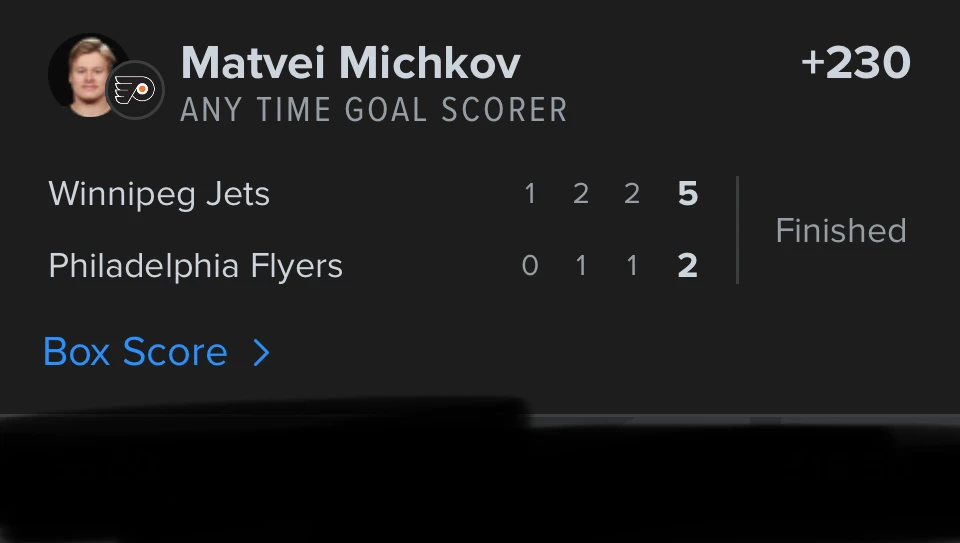Click Flyers third period score 1
Image resolution: width=960 pixels, height=543 pixels.
click(x=632, y=266)
